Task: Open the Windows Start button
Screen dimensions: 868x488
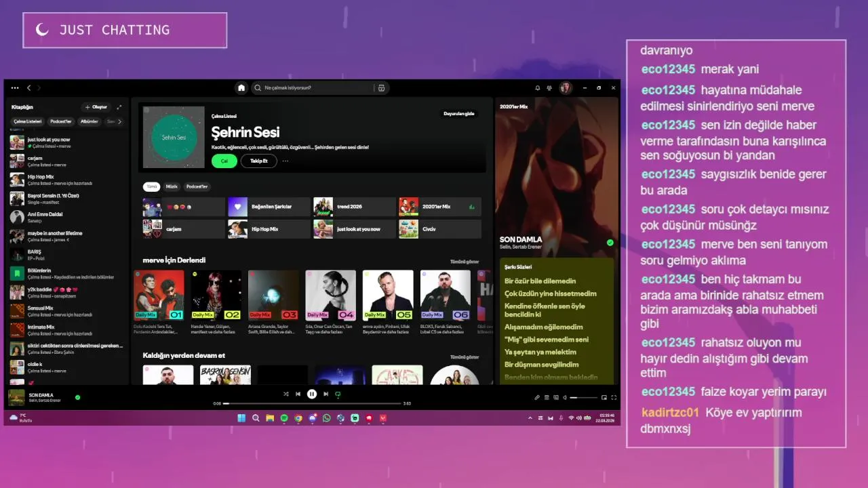Action: click(241, 418)
